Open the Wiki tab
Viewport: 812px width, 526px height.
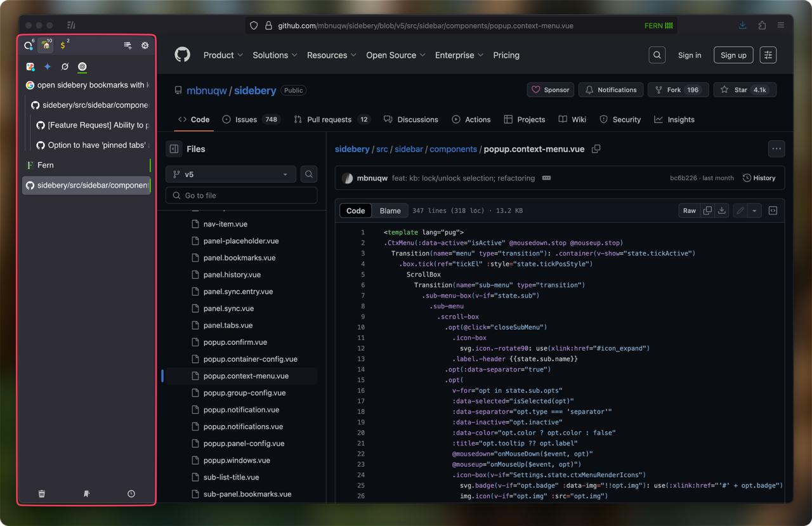pyautogui.click(x=572, y=119)
